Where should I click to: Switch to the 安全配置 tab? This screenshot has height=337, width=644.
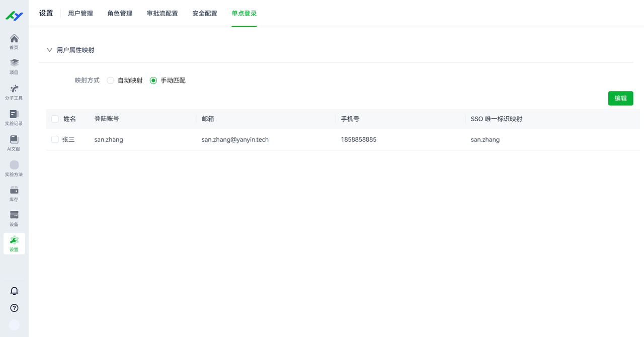[x=204, y=13]
